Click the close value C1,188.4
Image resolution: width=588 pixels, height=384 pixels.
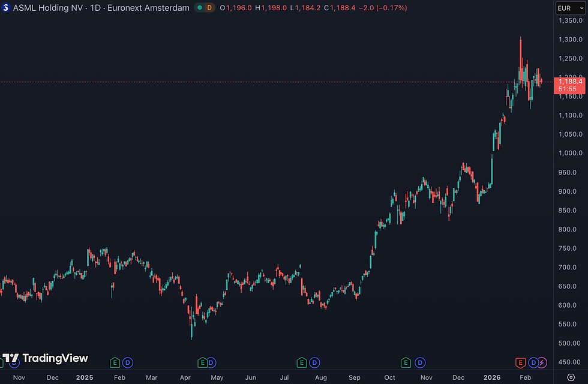(340, 7)
